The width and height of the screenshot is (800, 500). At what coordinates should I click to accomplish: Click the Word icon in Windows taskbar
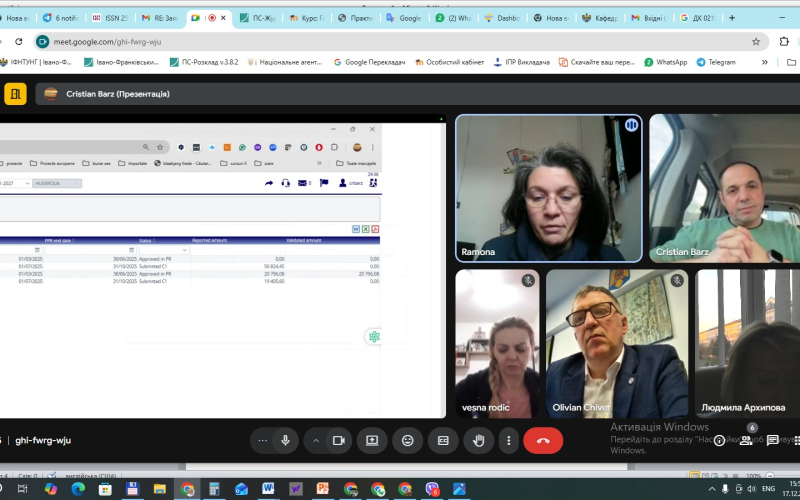(268, 488)
